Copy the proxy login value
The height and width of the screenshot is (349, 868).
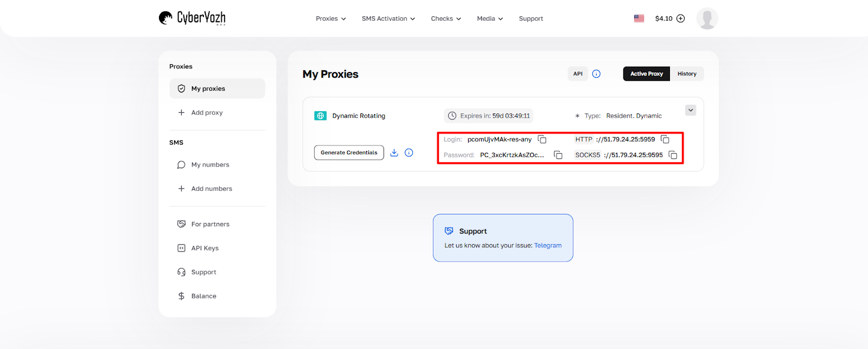pos(541,139)
